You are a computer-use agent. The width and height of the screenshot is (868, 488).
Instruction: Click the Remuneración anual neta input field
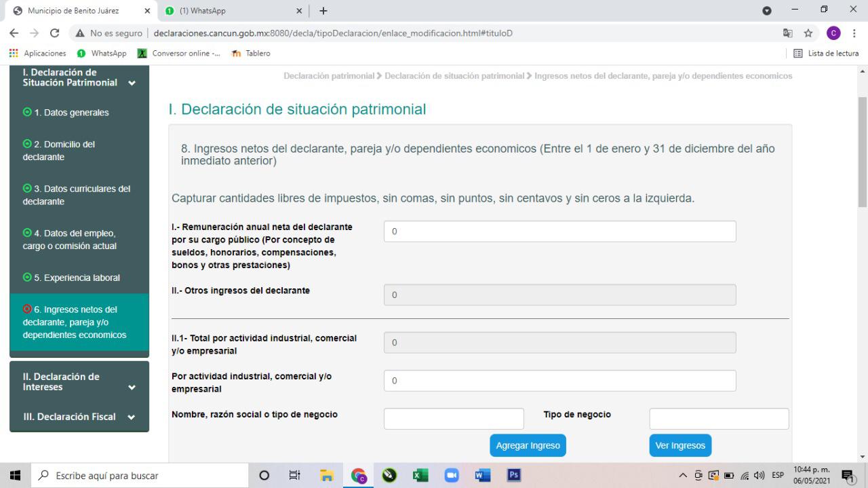pyautogui.click(x=559, y=231)
